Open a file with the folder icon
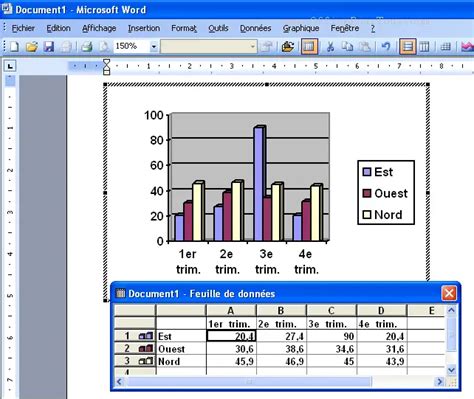The height and width of the screenshot is (399, 474). [x=31, y=46]
